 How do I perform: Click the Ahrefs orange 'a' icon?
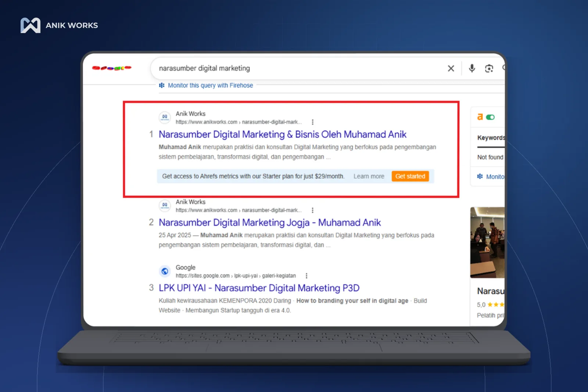coord(480,117)
